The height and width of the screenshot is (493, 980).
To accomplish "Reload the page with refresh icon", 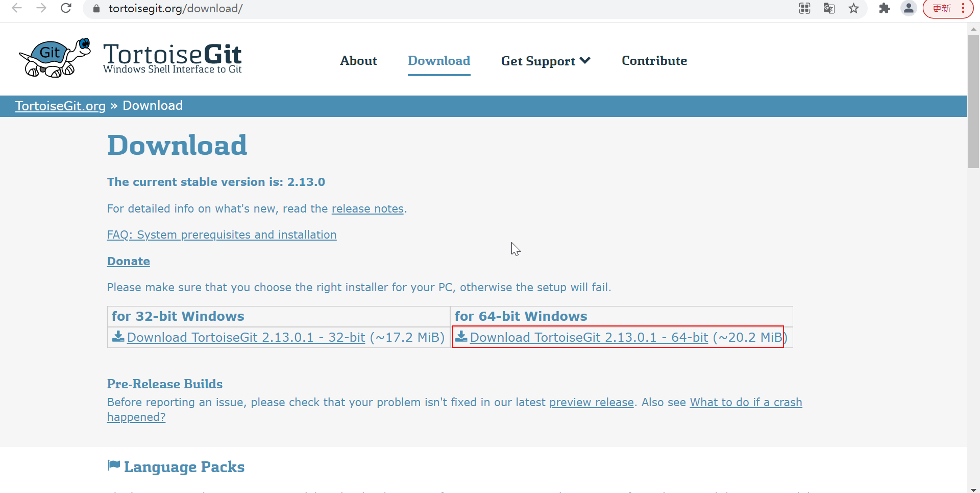I will pyautogui.click(x=66, y=8).
